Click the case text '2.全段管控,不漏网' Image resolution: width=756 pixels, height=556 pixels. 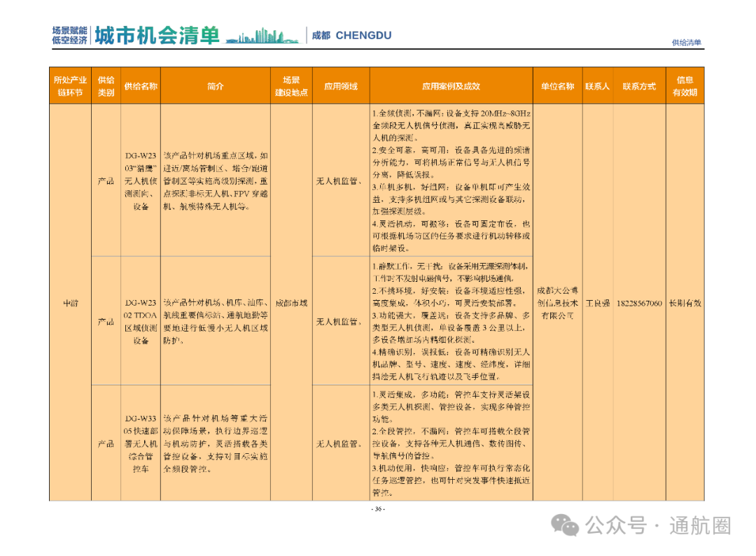(x=451, y=443)
